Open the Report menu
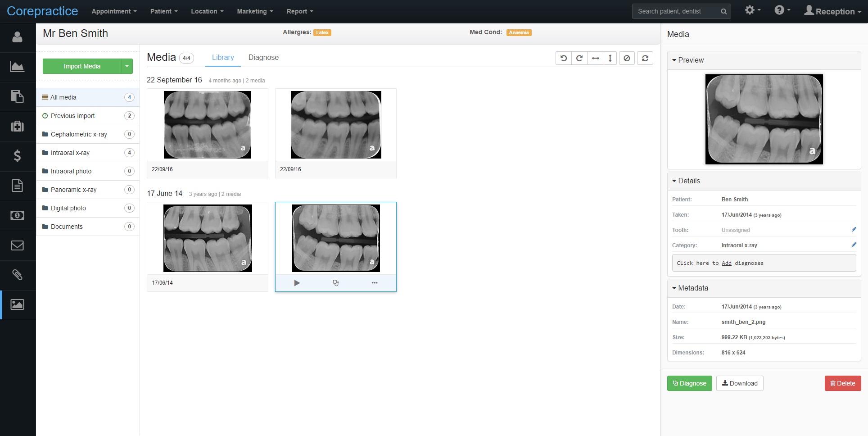 click(x=299, y=11)
